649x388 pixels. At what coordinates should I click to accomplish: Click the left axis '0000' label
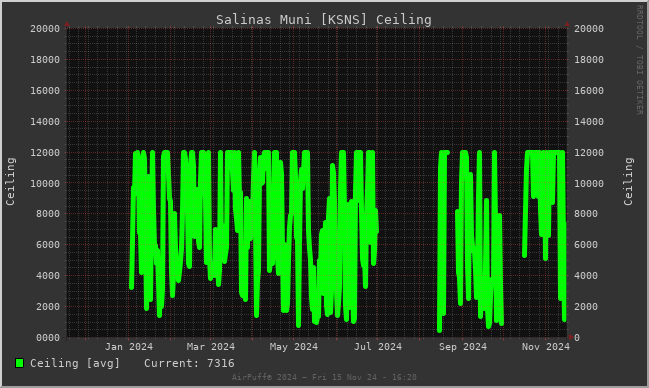coord(48,338)
